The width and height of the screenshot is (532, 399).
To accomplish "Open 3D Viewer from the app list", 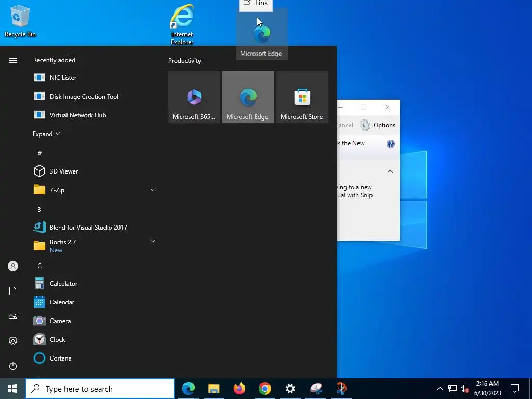I will pos(94,171).
